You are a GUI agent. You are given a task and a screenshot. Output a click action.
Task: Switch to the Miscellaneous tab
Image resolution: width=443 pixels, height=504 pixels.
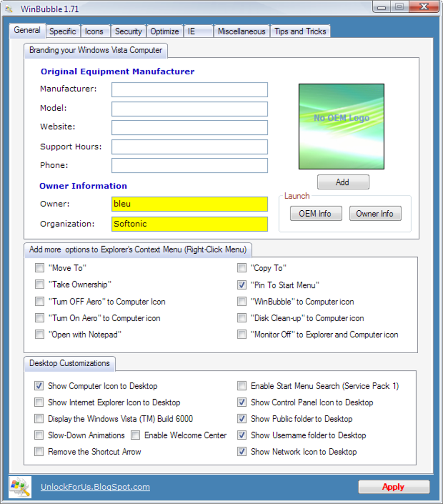tap(241, 31)
